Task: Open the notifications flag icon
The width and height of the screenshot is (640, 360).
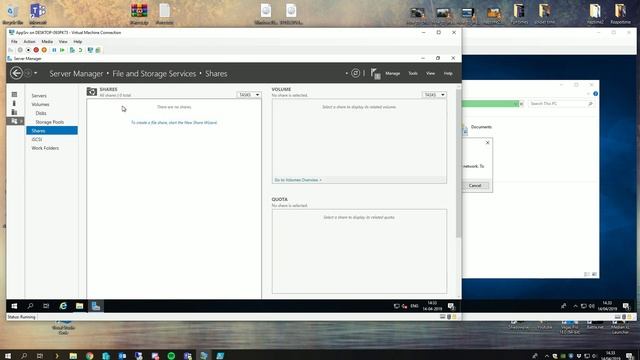Action: click(x=375, y=73)
